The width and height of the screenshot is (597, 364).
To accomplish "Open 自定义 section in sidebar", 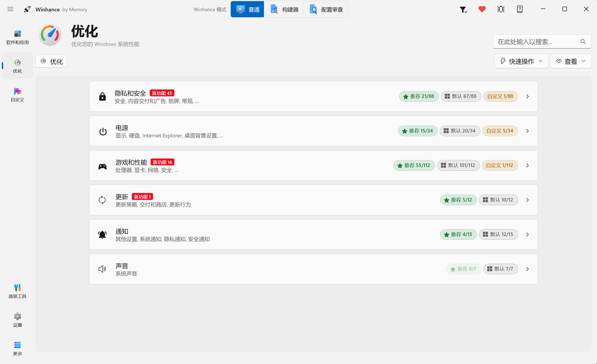I will (18, 94).
